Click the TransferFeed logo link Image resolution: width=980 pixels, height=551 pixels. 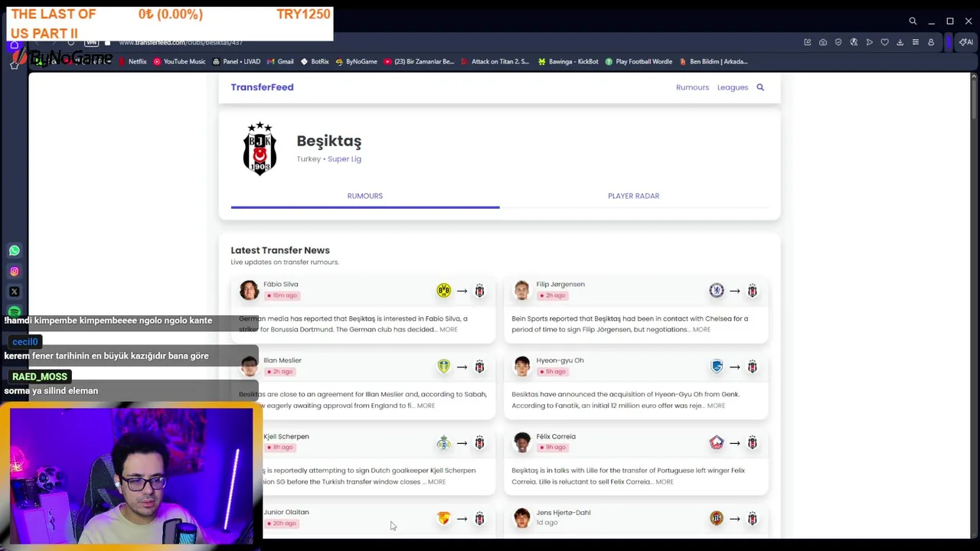click(262, 87)
